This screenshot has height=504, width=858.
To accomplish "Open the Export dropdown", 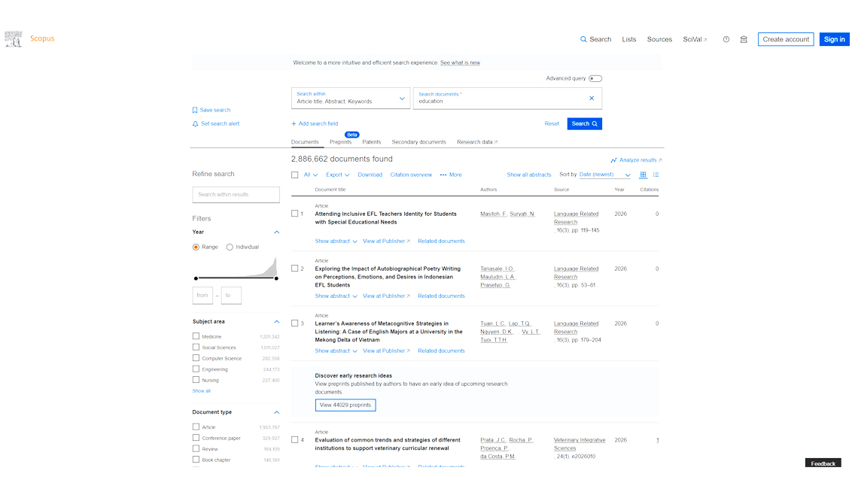I will pyautogui.click(x=338, y=175).
